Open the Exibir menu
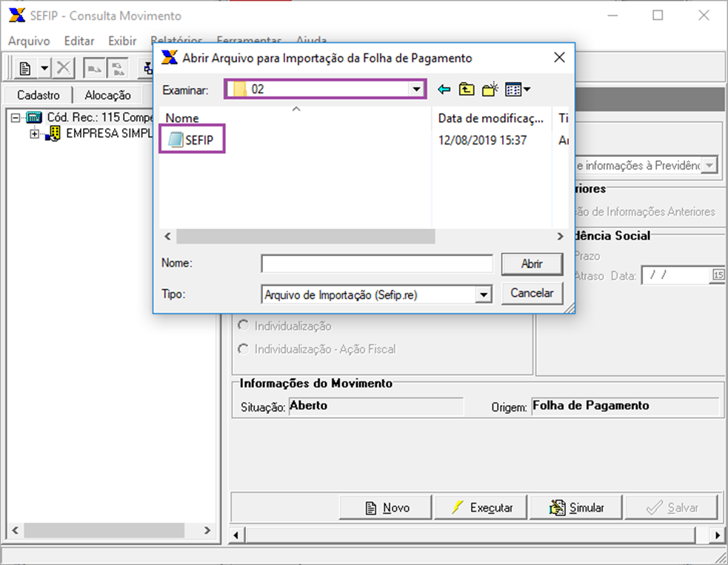This screenshot has height=565, width=728. [122, 41]
